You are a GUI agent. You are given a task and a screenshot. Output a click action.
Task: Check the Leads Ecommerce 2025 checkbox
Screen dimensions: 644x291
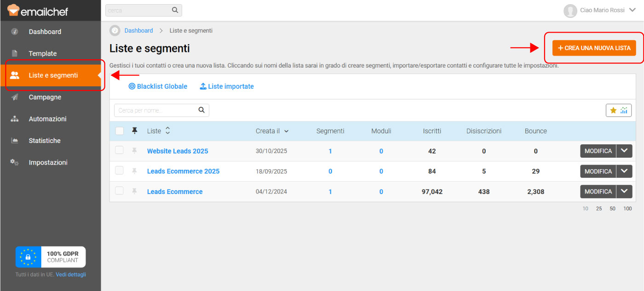[120, 171]
